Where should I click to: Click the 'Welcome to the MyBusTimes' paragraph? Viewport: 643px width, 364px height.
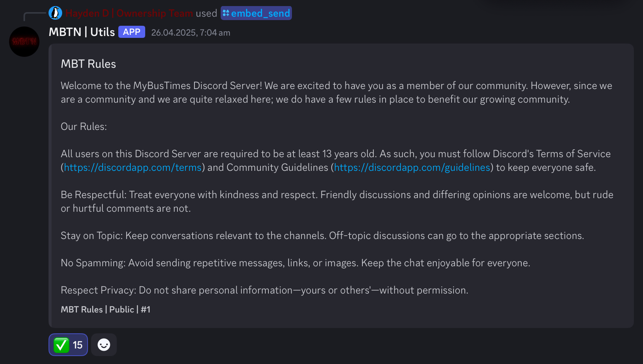coord(337,92)
